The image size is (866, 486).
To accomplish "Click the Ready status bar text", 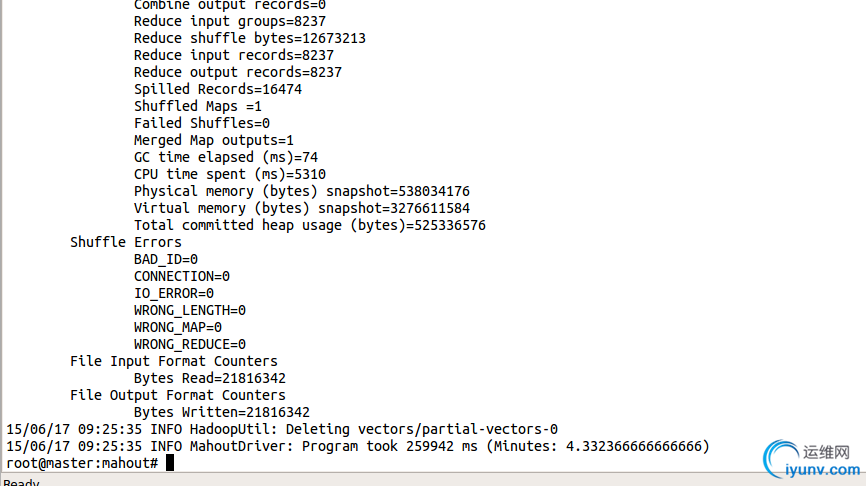I will click(x=22, y=482).
